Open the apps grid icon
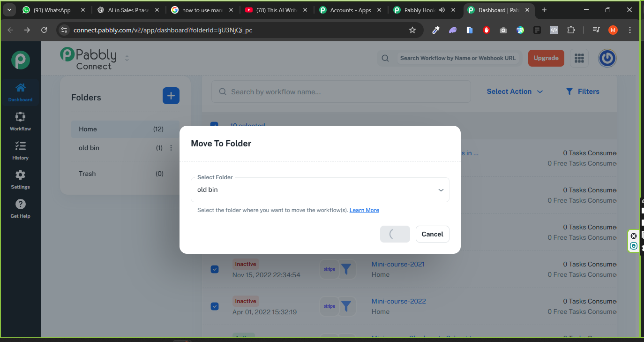The width and height of the screenshot is (644, 342). [x=579, y=58]
